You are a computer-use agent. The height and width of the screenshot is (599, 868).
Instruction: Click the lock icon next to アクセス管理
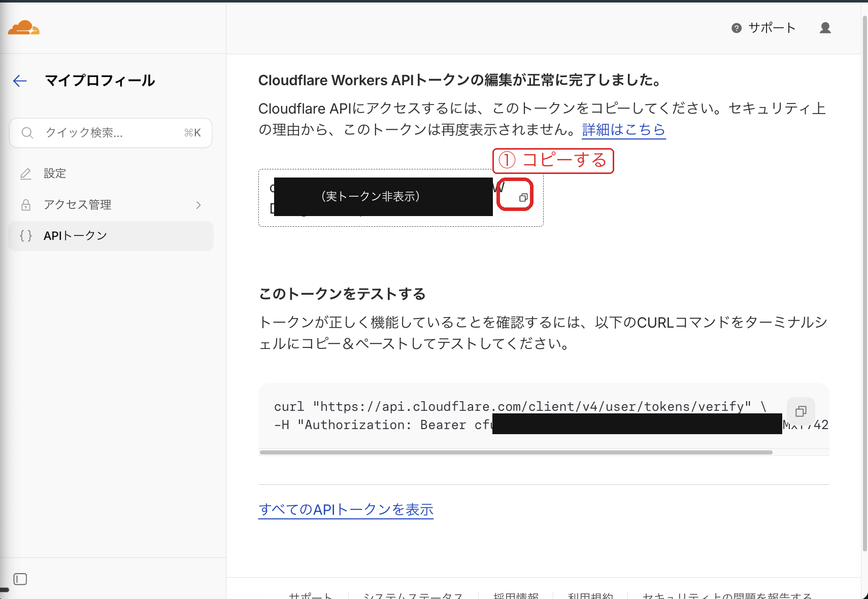pos(26,205)
